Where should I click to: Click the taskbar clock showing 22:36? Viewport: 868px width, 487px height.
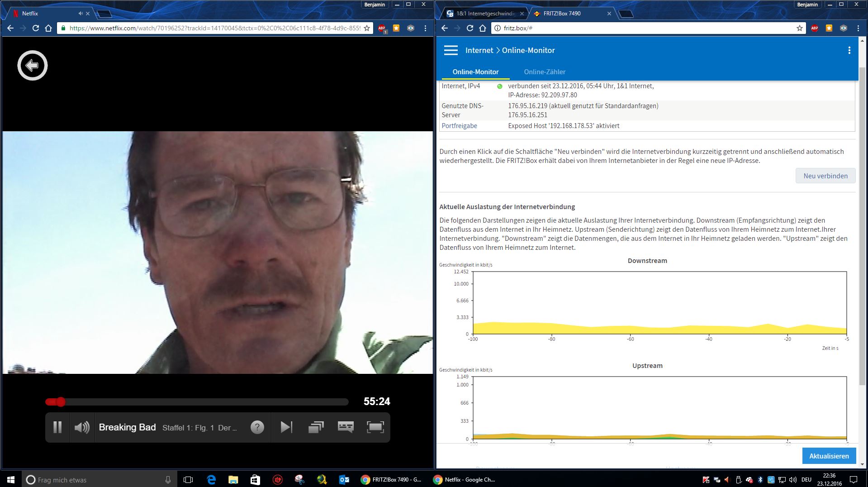point(830,480)
